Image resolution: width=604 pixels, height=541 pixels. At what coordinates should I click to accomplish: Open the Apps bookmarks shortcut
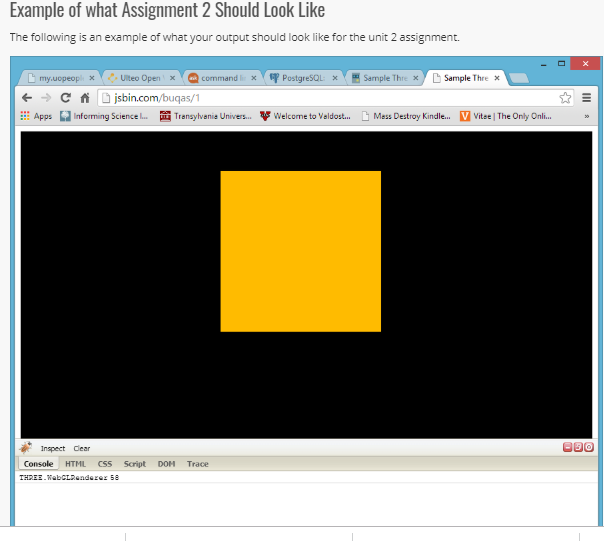(36, 116)
